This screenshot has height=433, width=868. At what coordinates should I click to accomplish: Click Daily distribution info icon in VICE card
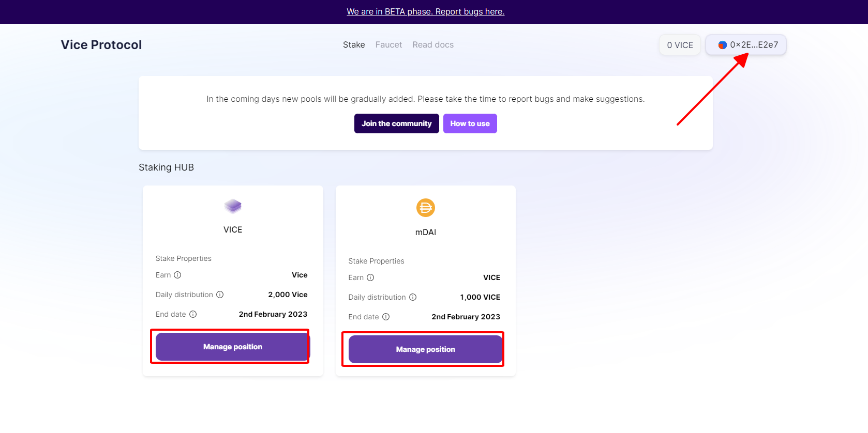click(220, 295)
